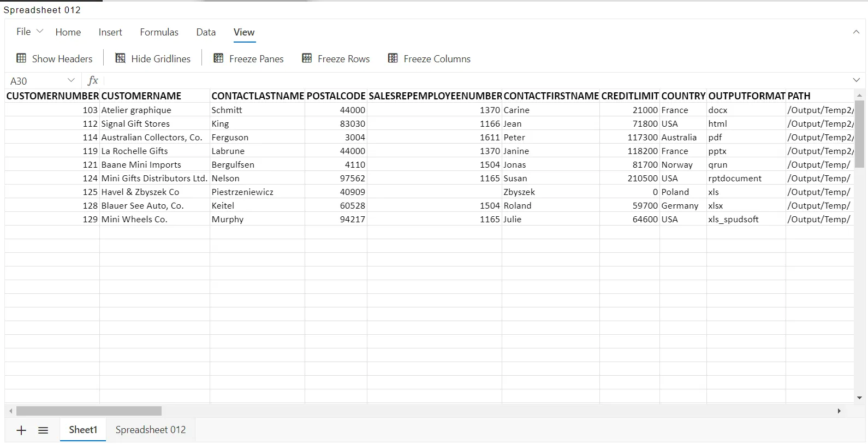
Task: Select credit limit cell 210500
Action: pos(630,178)
